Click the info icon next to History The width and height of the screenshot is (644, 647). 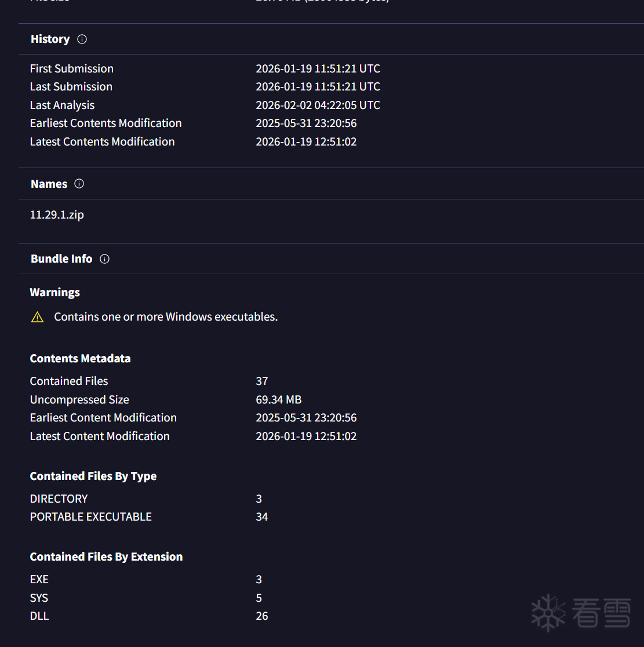(82, 39)
